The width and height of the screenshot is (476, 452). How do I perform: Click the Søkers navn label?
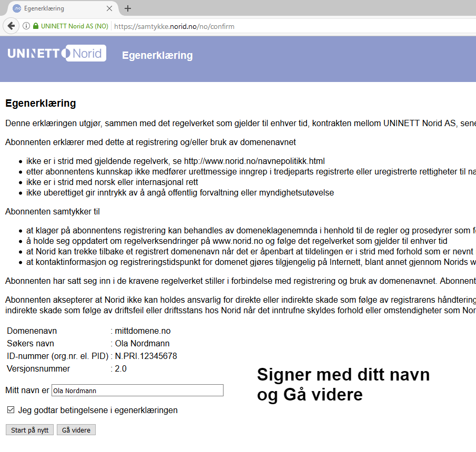tap(31, 343)
